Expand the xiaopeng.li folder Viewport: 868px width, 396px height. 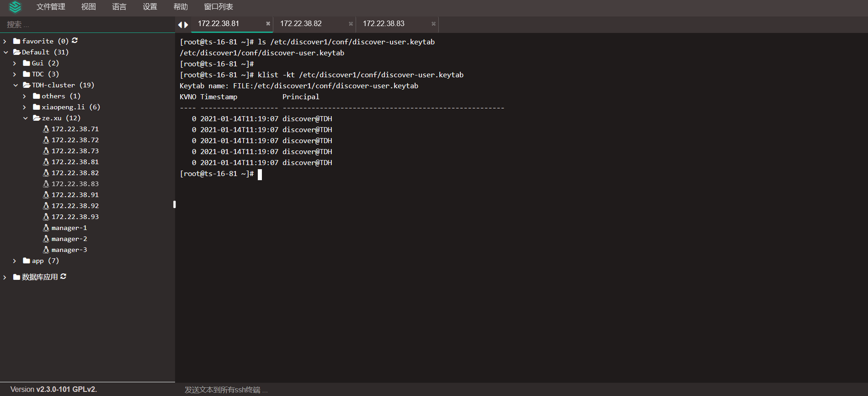tap(25, 107)
